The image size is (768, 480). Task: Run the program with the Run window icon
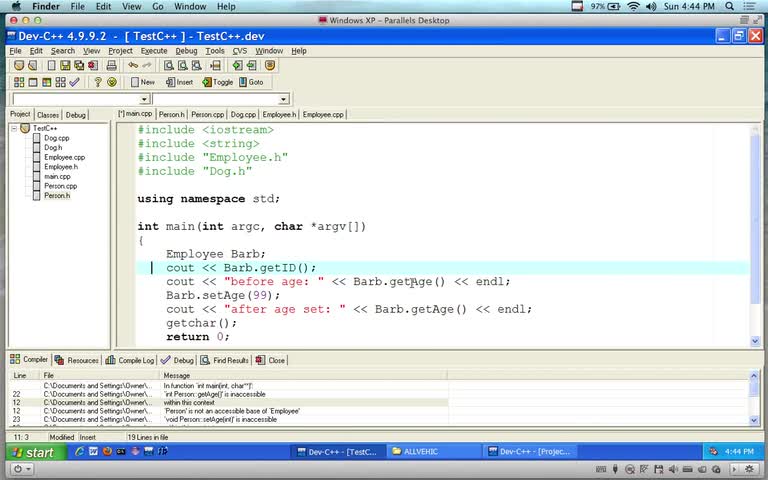[x=33, y=82]
